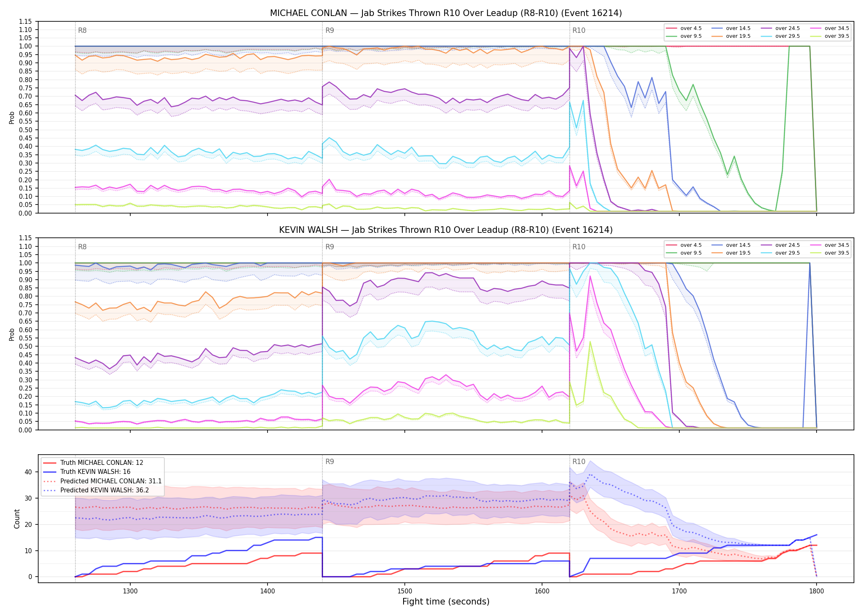The width and height of the screenshot is (863, 616).
Task: Click the 1700 x-axis tick label
Action: 679,591
